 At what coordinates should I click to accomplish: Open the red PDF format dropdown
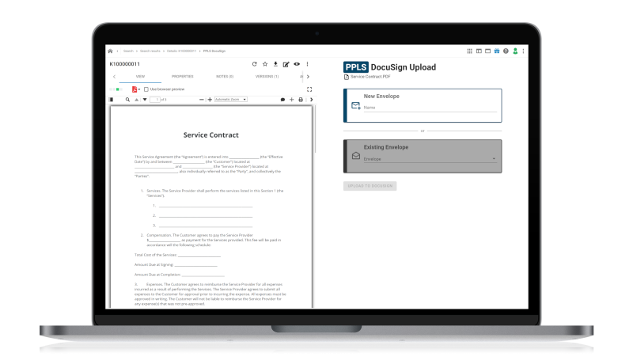(x=135, y=89)
